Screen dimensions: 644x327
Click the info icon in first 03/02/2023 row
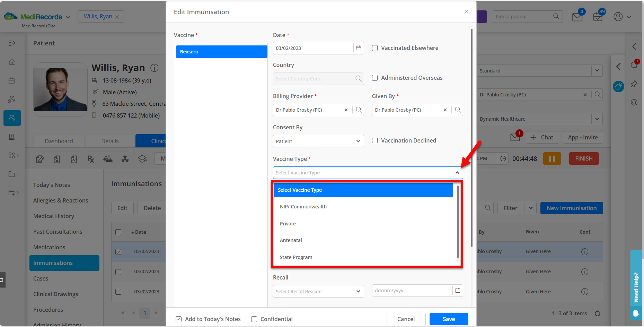coord(585,252)
